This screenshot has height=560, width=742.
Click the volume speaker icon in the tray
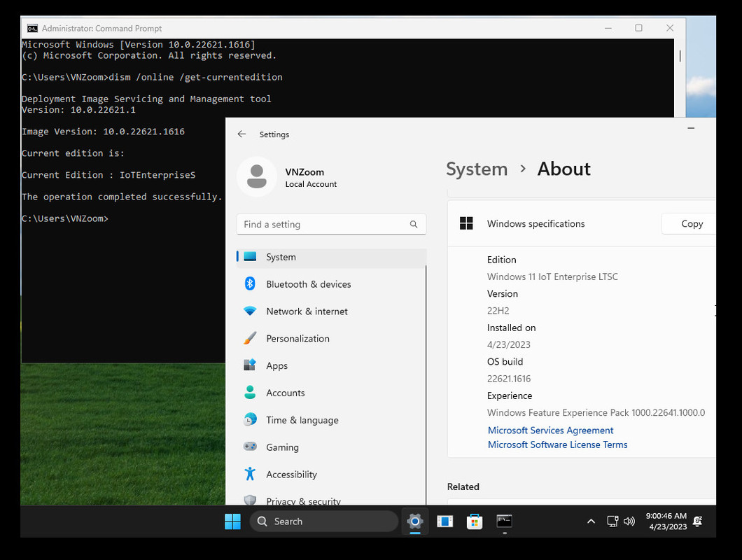click(x=629, y=521)
